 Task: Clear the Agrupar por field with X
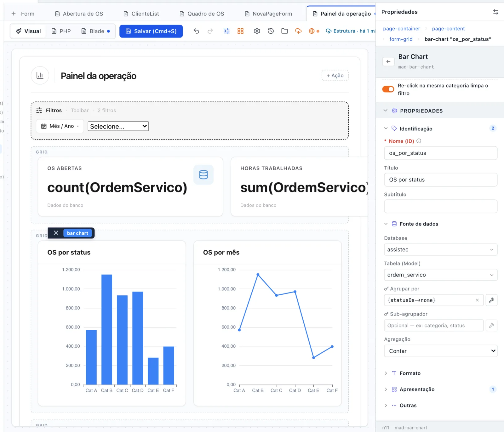(x=477, y=300)
